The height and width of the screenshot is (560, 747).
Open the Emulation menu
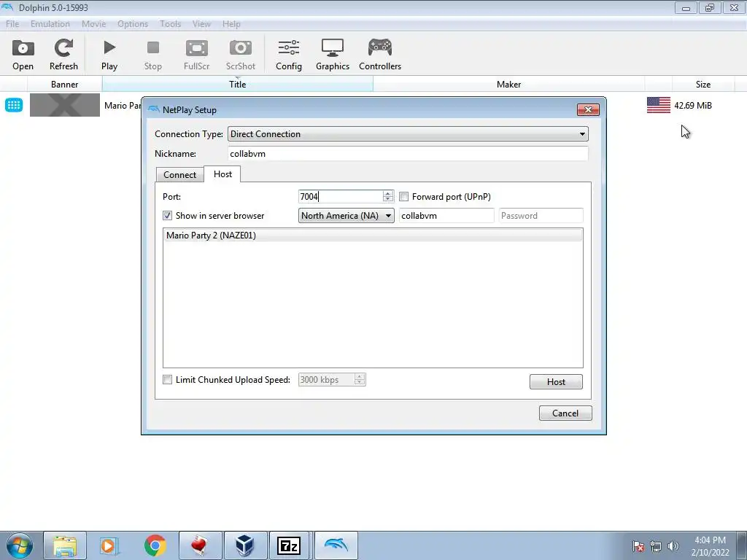tap(50, 24)
